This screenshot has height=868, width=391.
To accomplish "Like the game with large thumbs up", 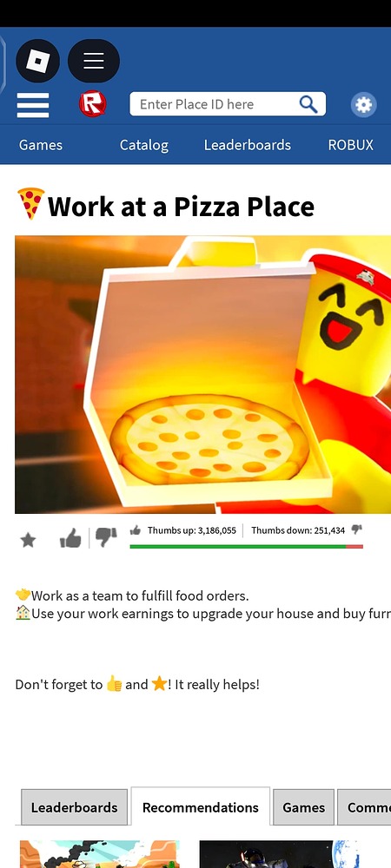I will 70,537.
